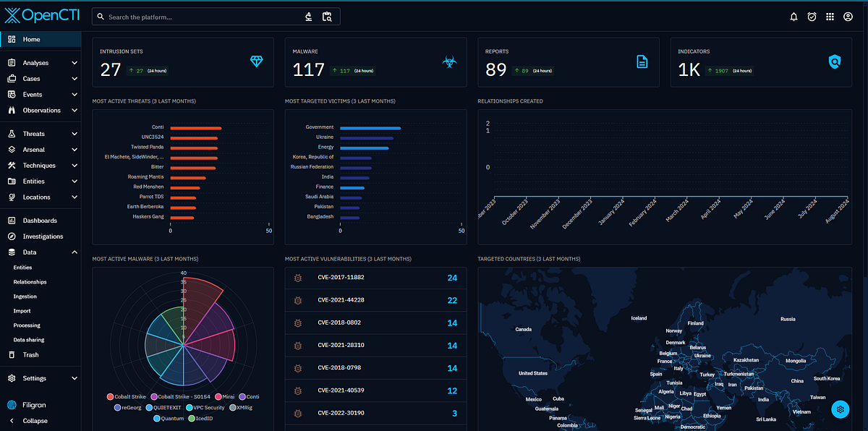Collapse the Data section chevron
Image resolution: width=868 pixels, height=431 pixels.
(75, 252)
